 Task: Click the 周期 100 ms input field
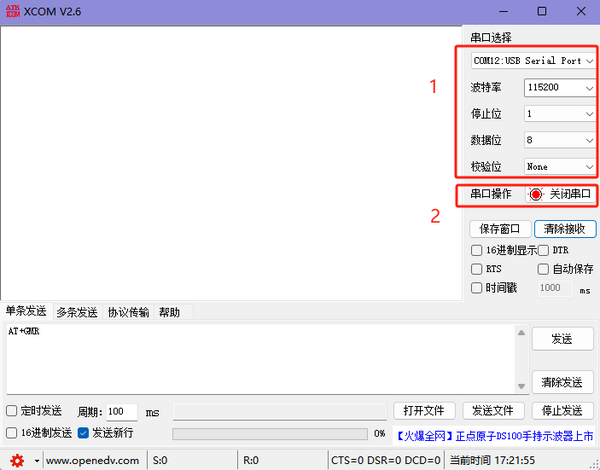click(122, 412)
